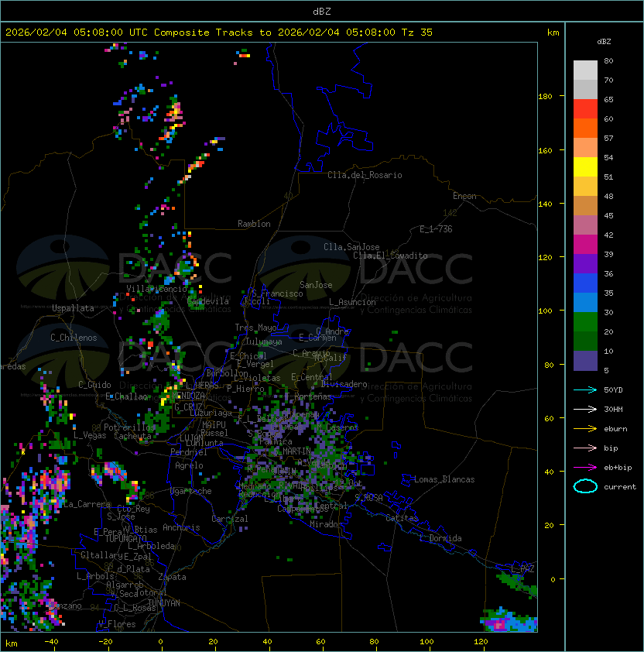Click the '120' tick on the bottom axis
Screen dimensions: 644x652
click(480, 642)
